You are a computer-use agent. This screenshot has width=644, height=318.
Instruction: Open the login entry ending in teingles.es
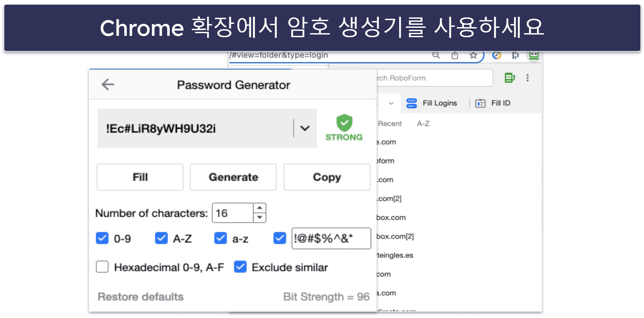click(x=395, y=255)
